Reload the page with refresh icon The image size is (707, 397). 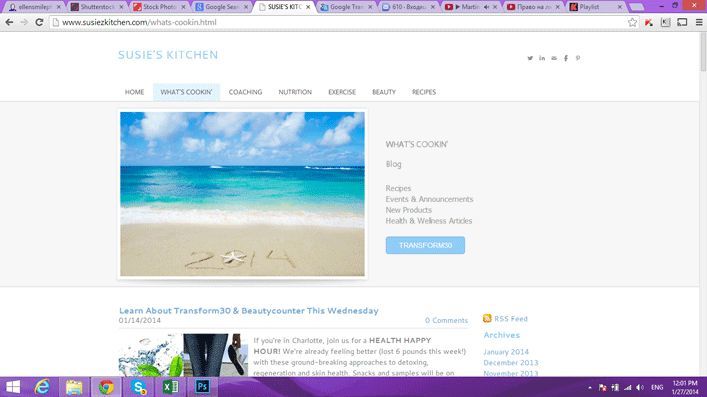[39, 22]
